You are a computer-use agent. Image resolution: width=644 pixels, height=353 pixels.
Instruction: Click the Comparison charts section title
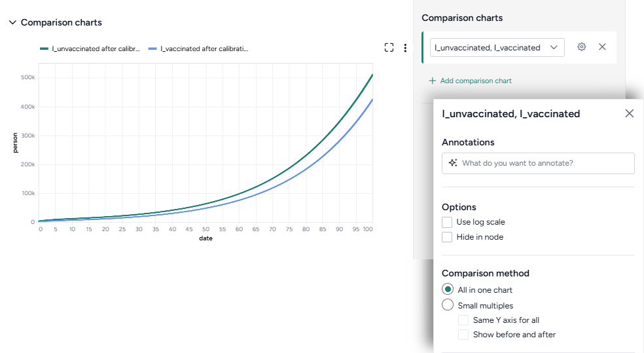[x=62, y=22]
